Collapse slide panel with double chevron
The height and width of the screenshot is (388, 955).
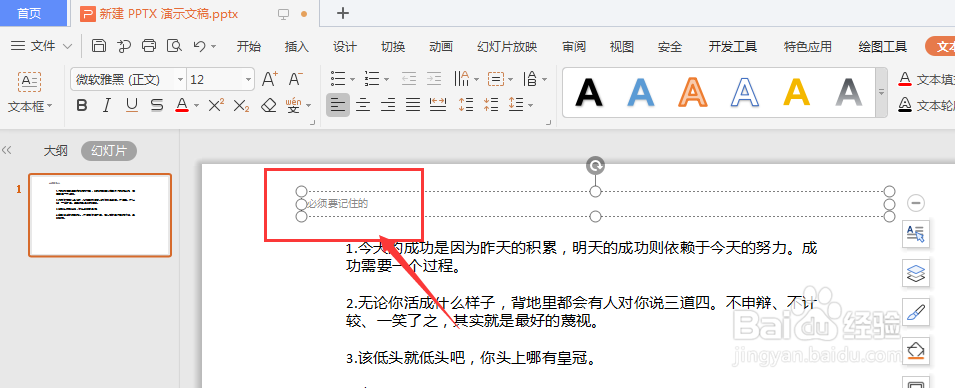pyautogui.click(x=7, y=150)
